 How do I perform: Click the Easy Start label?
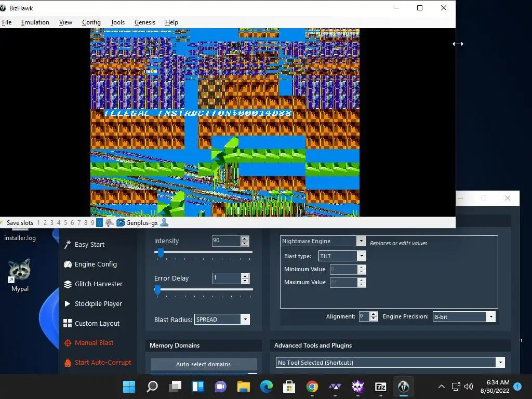[x=89, y=244]
